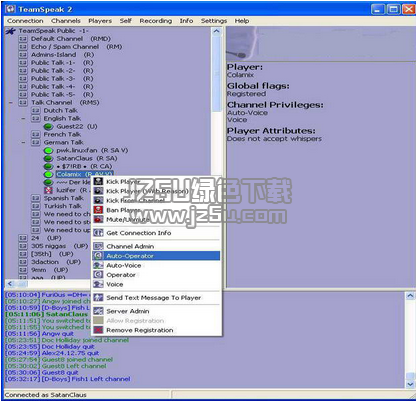The height and width of the screenshot is (402, 416).
Task: Choose Kick Player (With Reason)
Action: coord(156,191)
